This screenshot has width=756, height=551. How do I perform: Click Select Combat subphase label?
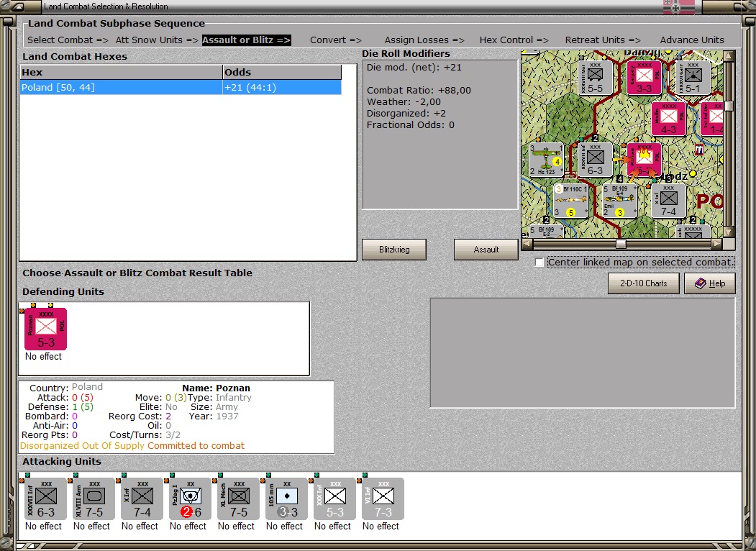68,40
